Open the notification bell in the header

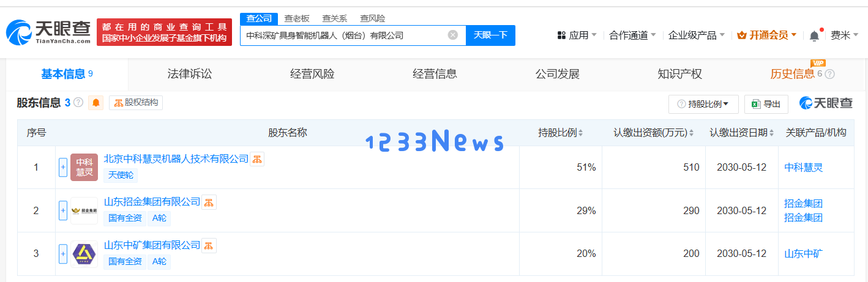[x=814, y=35]
